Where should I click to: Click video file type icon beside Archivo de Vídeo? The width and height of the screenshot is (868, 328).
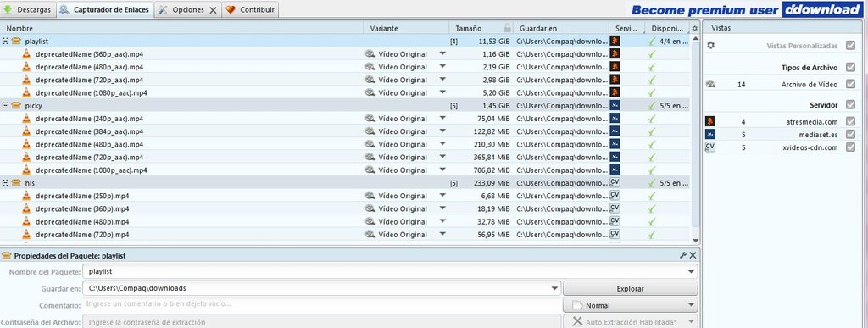(711, 84)
